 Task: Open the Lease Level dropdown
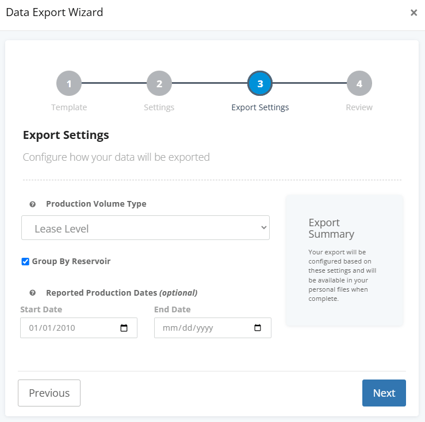click(145, 228)
